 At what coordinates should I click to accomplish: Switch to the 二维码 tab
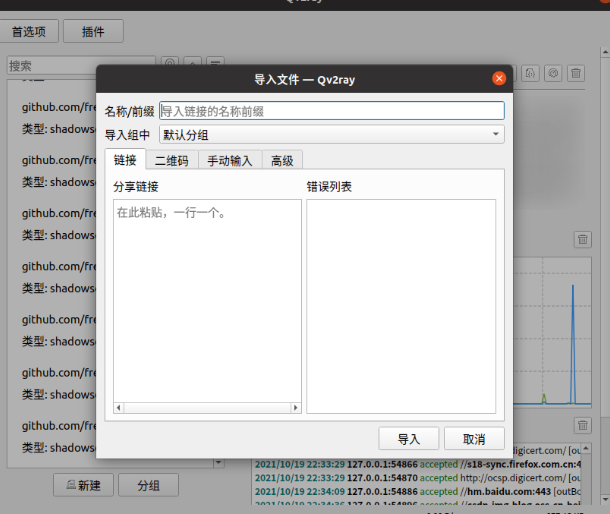pyautogui.click(x=172, y=160)
